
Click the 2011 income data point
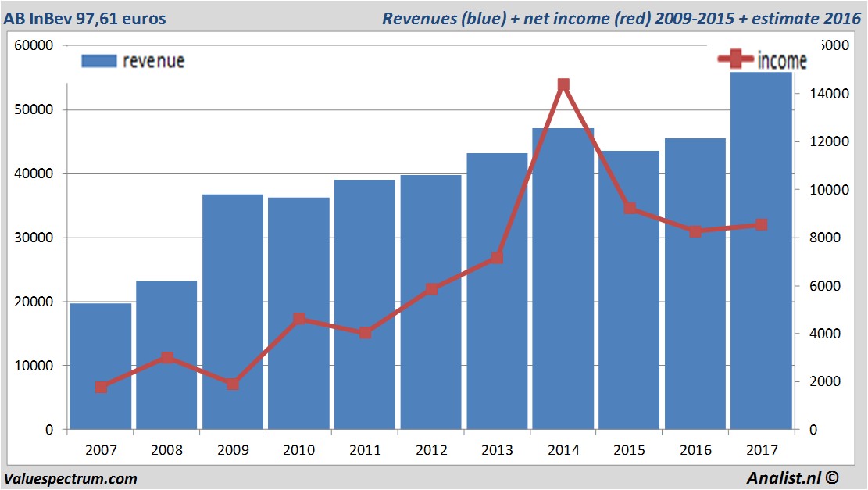(365, 333)
